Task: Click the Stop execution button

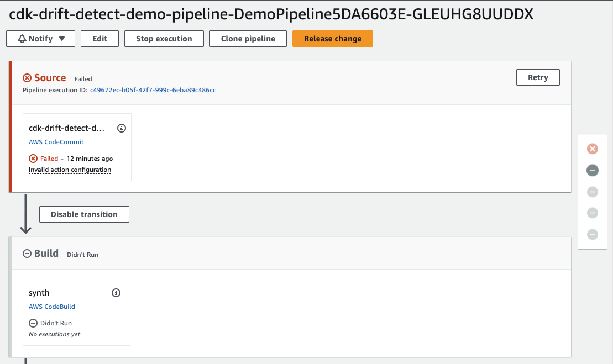Action: pos(164,39)
